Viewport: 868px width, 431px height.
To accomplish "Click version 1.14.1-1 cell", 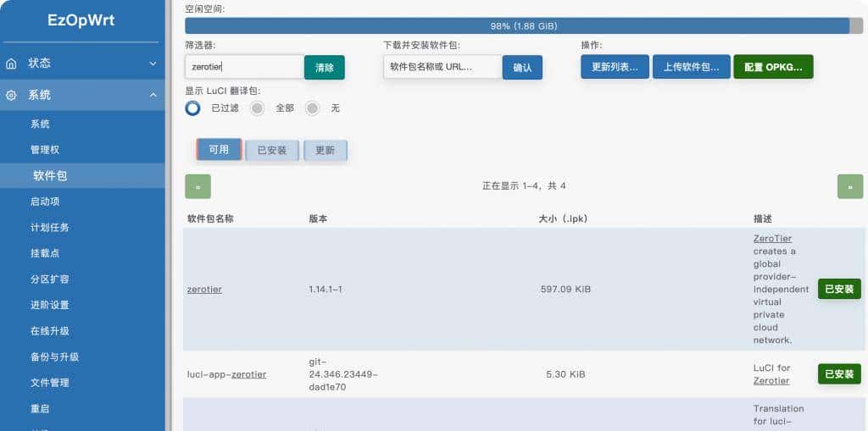I will coord(325,290).
